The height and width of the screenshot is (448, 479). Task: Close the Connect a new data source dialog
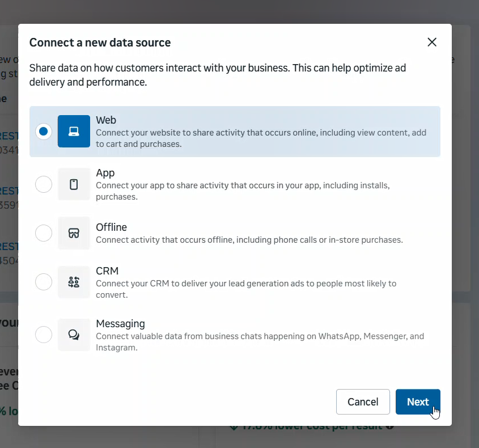click(432, 42)
